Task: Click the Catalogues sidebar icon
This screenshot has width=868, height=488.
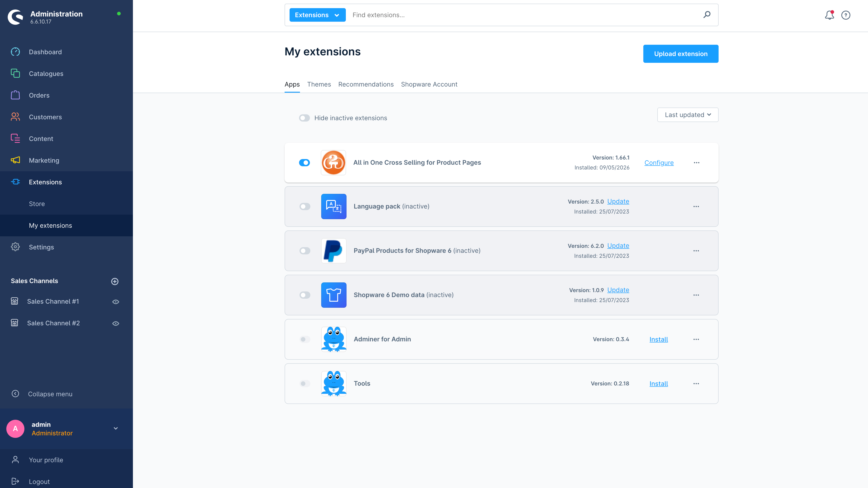Action: tap(16, 73)
